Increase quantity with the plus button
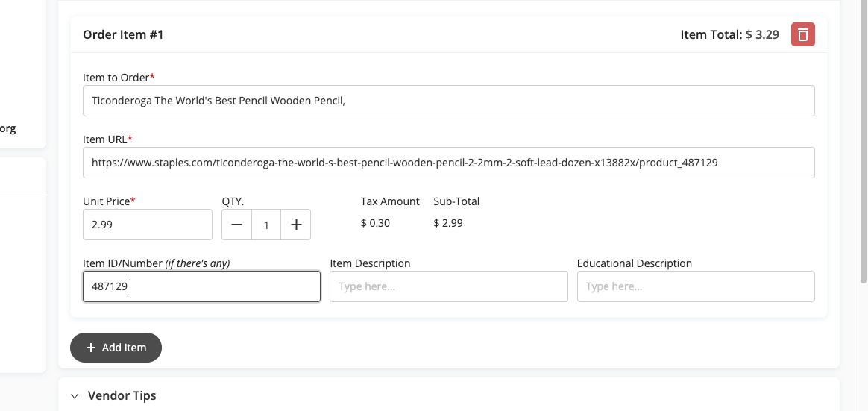 [x=296, y=225]
